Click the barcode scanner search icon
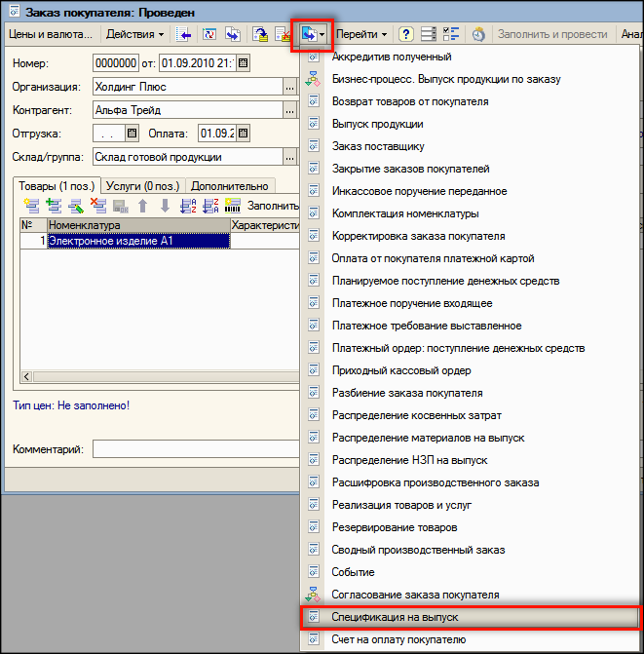This screenshot has width=644, height=654. pos(233,206)
